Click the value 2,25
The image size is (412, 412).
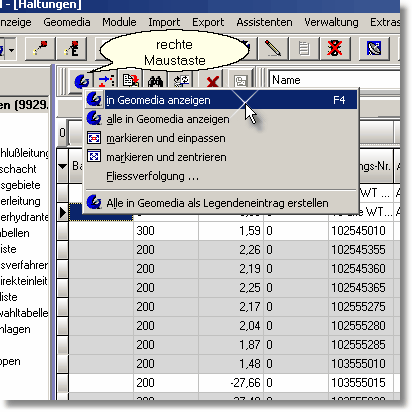(231, 288)
